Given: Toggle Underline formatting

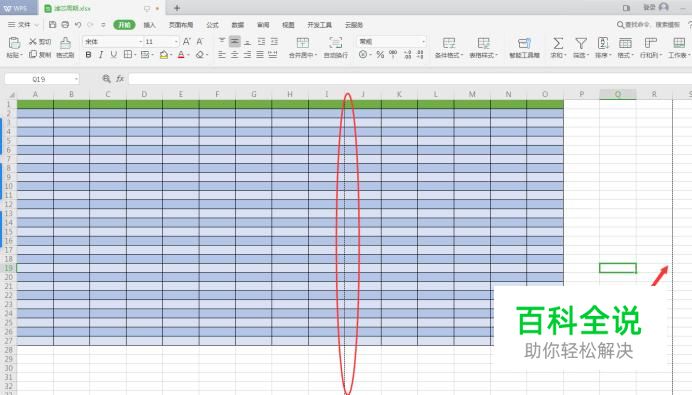Looking at the screenshot, I should click(x=114, y=55).
